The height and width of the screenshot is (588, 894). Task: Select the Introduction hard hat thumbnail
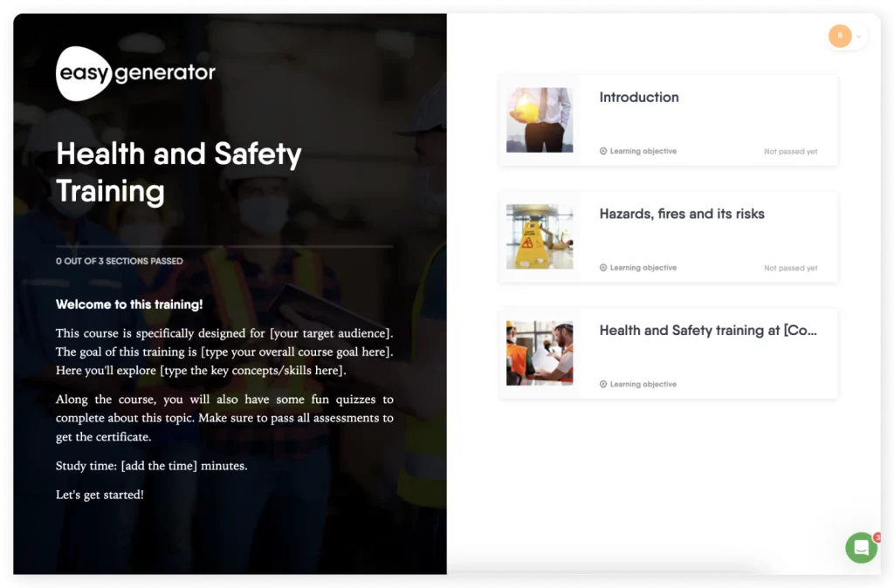click(x=540, y=120)
